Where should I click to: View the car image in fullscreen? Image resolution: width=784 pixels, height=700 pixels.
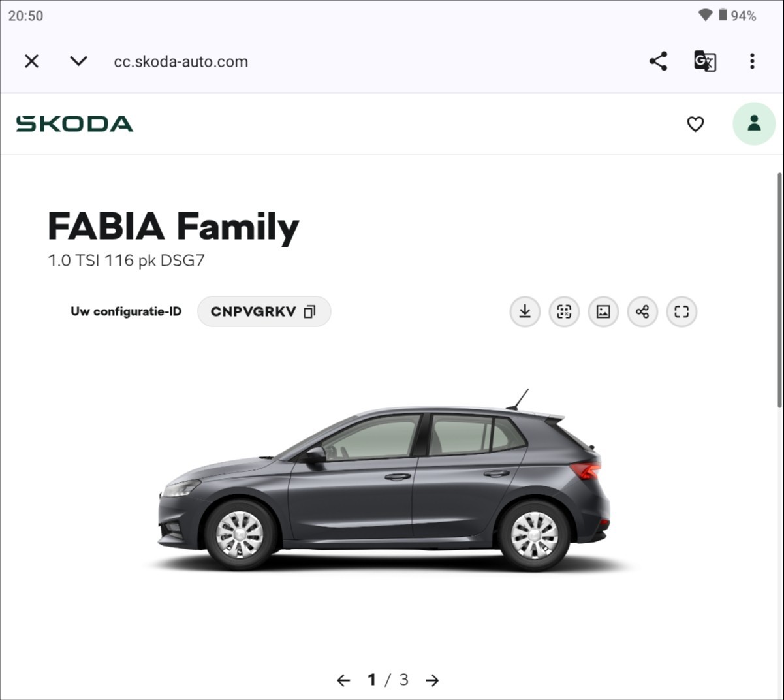click(682, 311)
